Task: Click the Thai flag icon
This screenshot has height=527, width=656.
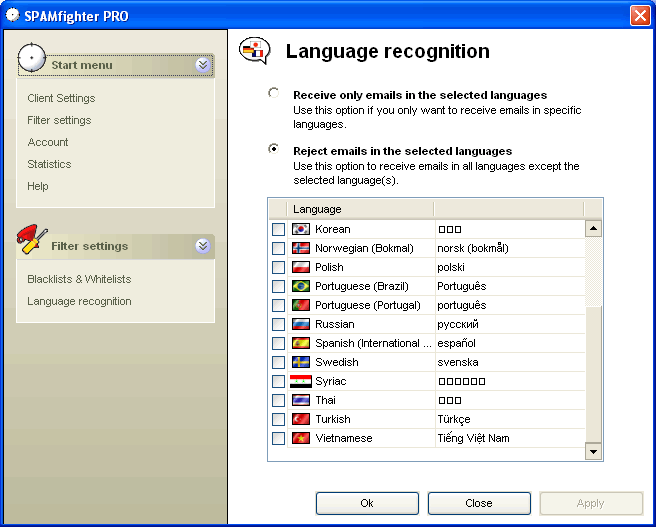Action: tap(301, 400)
